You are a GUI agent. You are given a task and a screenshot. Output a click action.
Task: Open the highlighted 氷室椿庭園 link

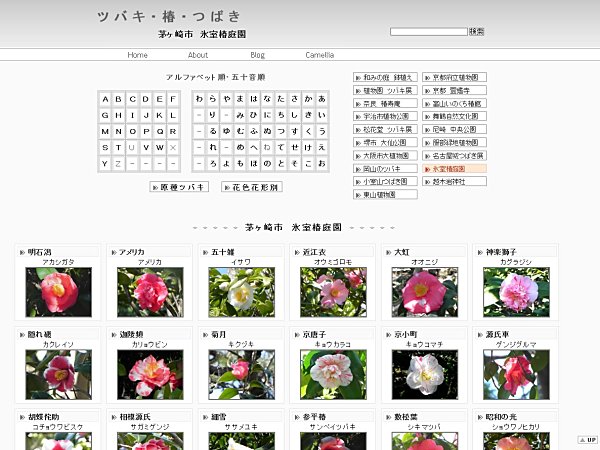pyautogui.click(x=455, y=169)
